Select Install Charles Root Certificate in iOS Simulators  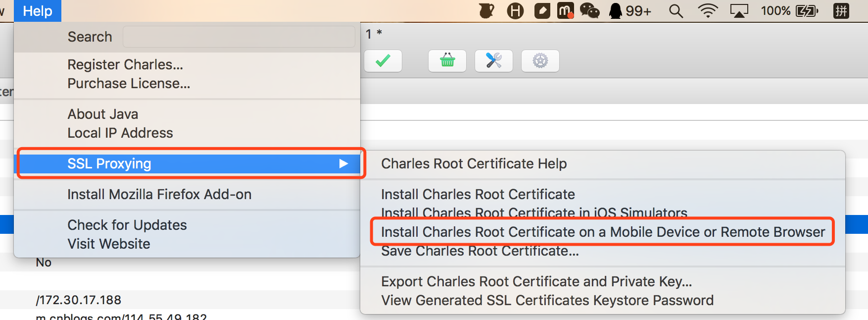603,213
